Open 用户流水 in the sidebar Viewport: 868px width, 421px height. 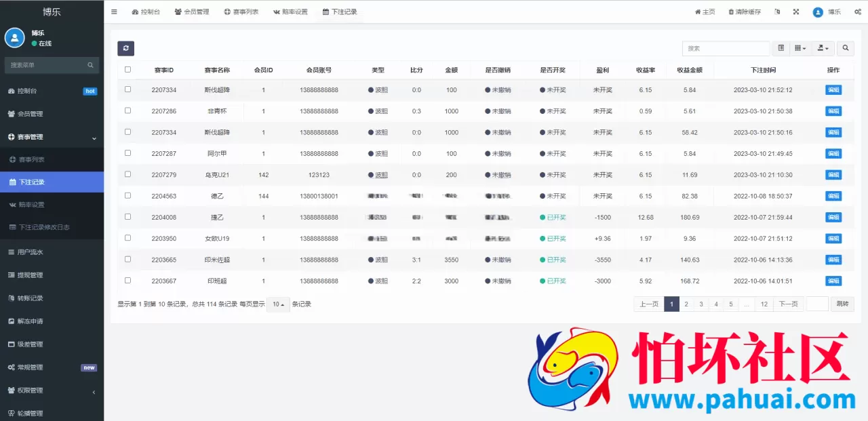click(52, 252)
